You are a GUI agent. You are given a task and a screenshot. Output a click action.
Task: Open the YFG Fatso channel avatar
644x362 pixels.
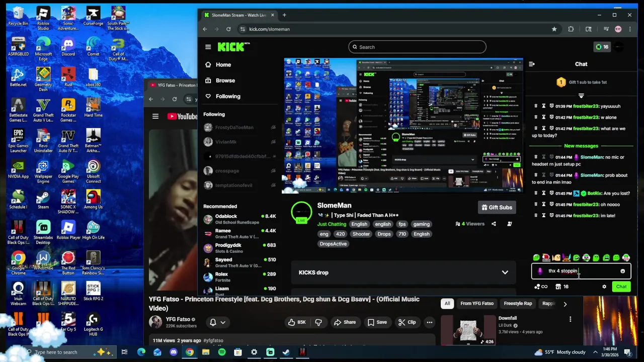pos(155,322)
